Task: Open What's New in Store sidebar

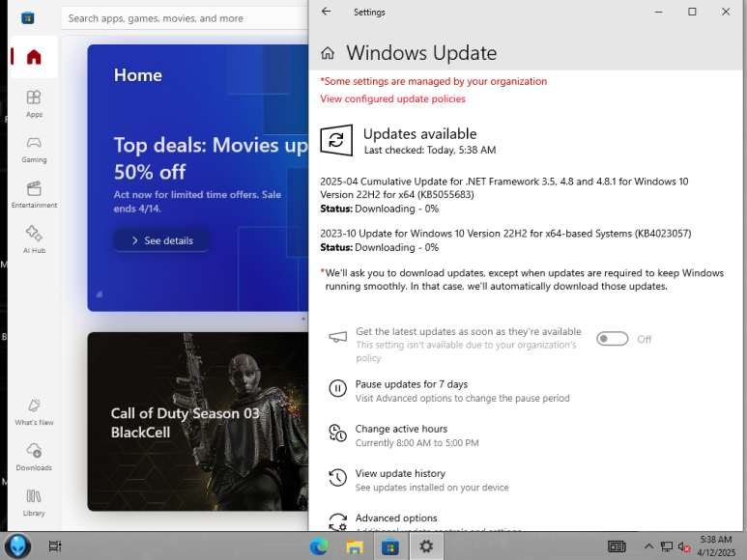Action: point(34,412)
